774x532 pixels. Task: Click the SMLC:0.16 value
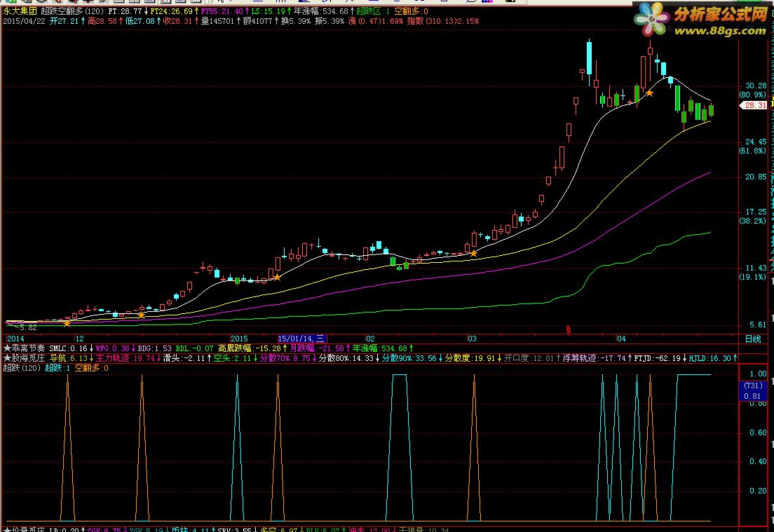68,348
